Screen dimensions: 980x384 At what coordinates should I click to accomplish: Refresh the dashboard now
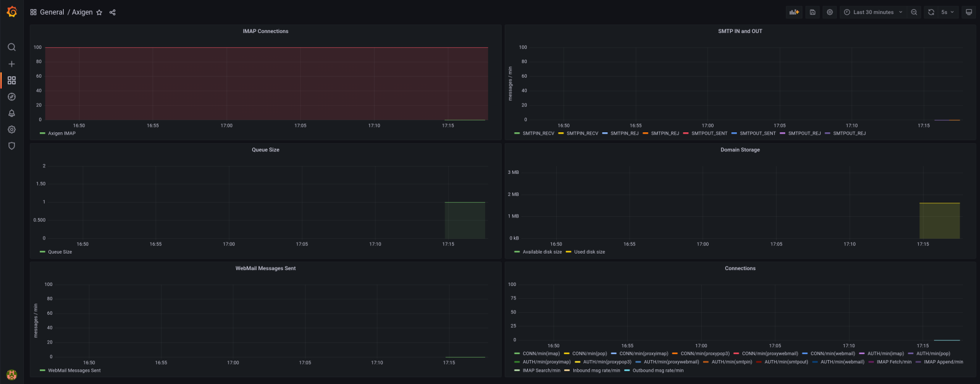[x=931, y=12]
